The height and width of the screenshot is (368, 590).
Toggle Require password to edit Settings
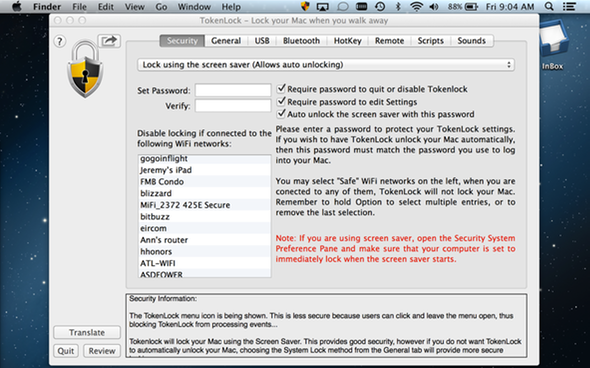pos(281,102)
